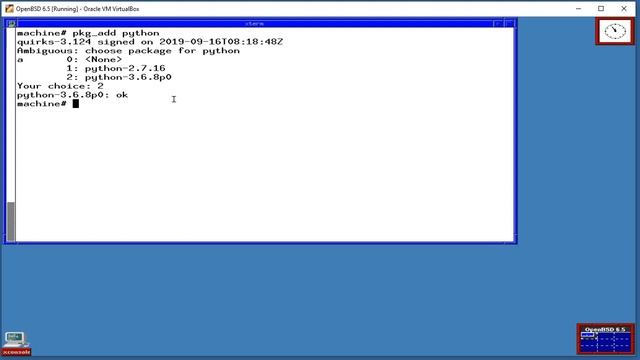
Task: Click the terminal cursor after machine# prompt
Action: tap(76, 104)
